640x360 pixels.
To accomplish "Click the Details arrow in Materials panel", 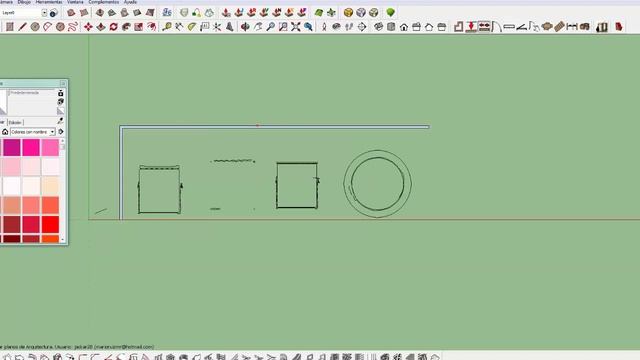I will click(61, 132).
